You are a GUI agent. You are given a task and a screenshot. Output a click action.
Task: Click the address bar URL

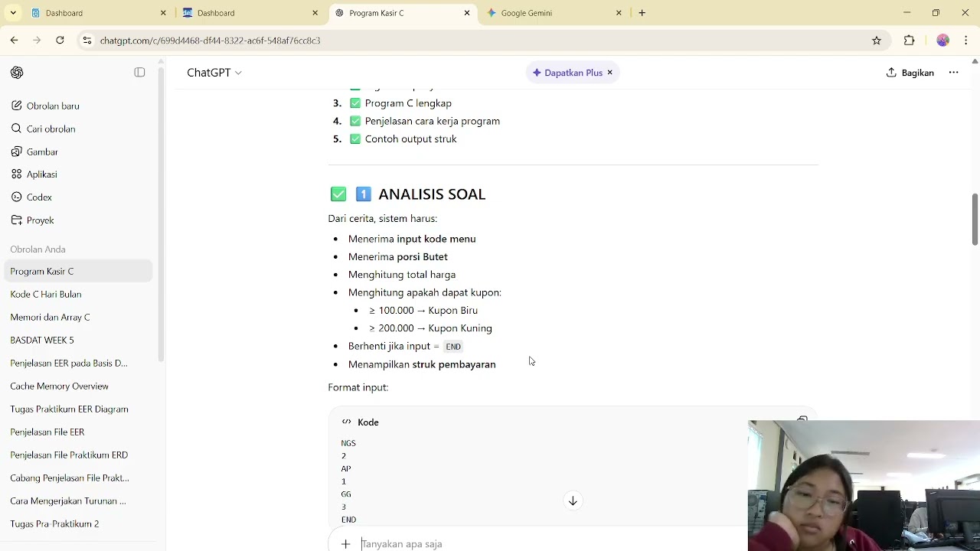(x=210, y=41)
